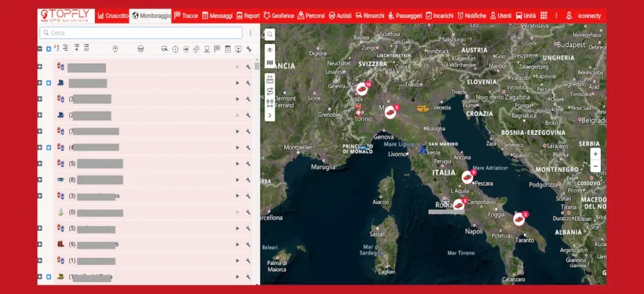Image resolution: width=644 pixels, height=294 pixels.
Task: Expand the (7) group with its plus
Action: [40, 131]
